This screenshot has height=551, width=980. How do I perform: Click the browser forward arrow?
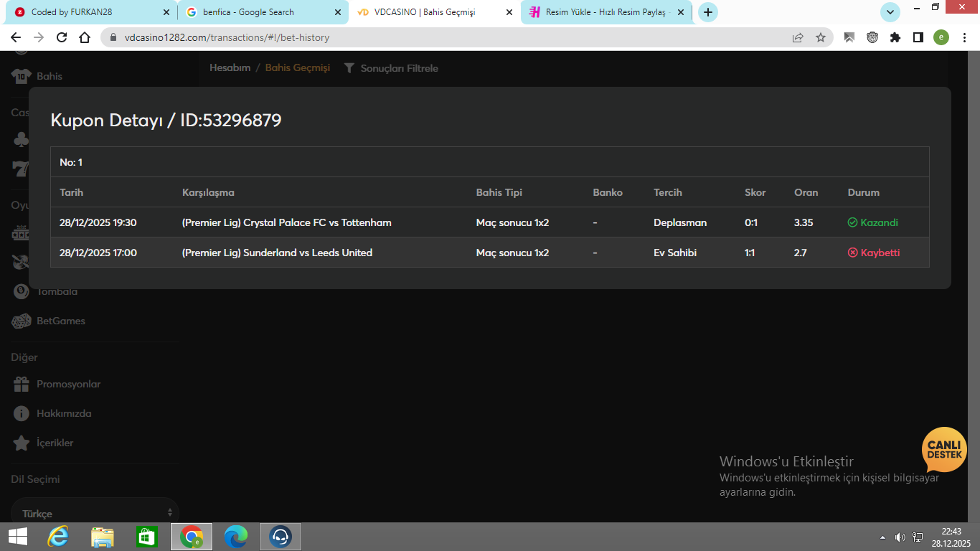[x=39, y=37]
